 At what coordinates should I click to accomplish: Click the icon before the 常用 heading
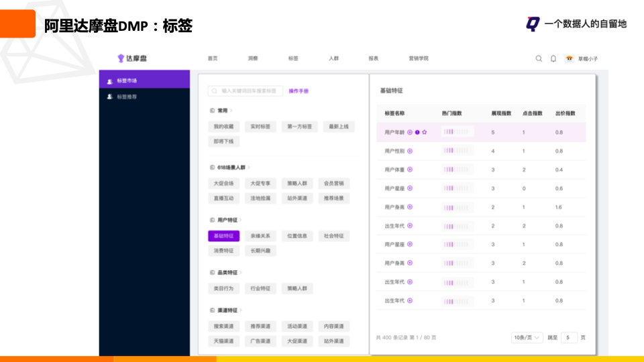[x=213, y=111]
